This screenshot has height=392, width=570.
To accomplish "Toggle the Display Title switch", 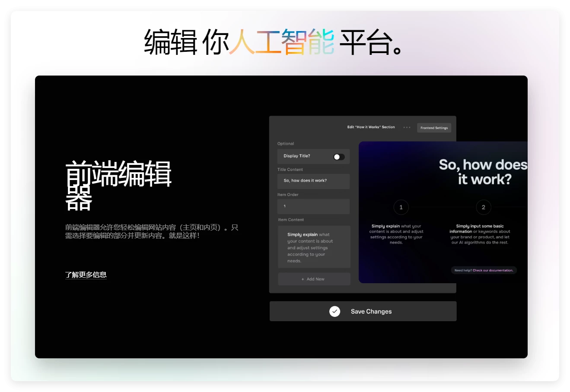I will (339, 157).
